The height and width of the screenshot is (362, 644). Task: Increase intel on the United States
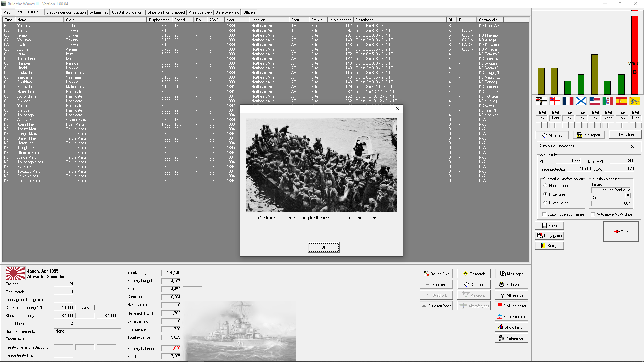(x=592, y=126)
